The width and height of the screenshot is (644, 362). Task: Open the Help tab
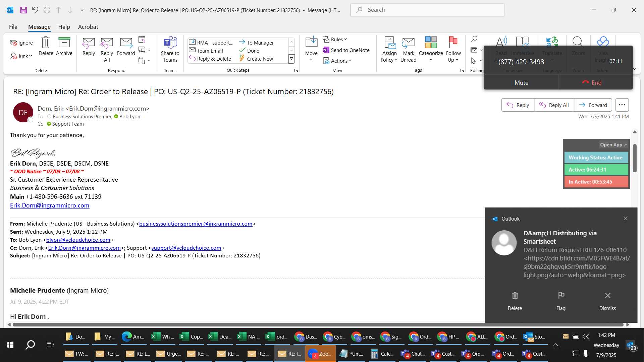(x=64, y=27)
